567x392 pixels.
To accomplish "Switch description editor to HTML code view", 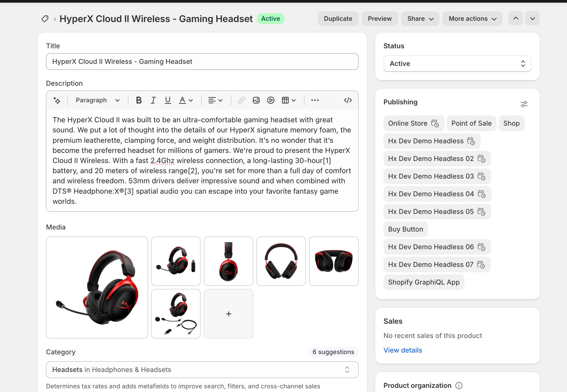I will [348, 100].
